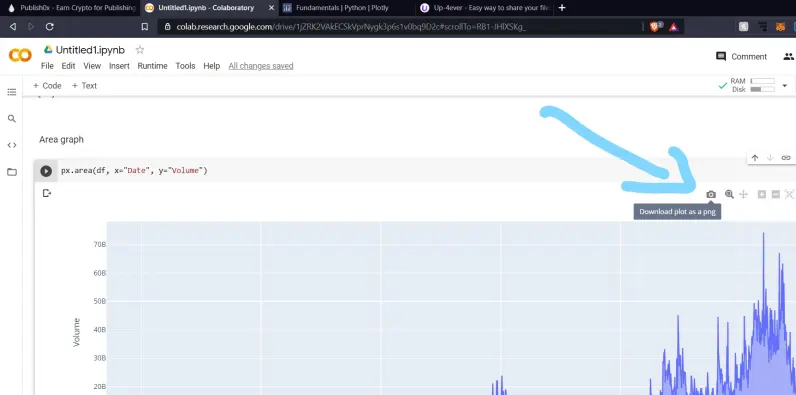Click the Comment button
The width and height of the screenshot is (796, 395).
[x=742, y=56]
